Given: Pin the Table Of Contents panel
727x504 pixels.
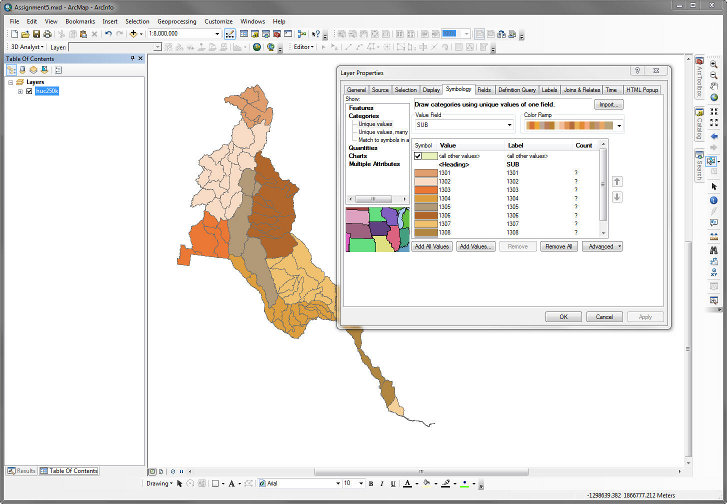Looking at the screenshot, I should [x=132, y=58].
